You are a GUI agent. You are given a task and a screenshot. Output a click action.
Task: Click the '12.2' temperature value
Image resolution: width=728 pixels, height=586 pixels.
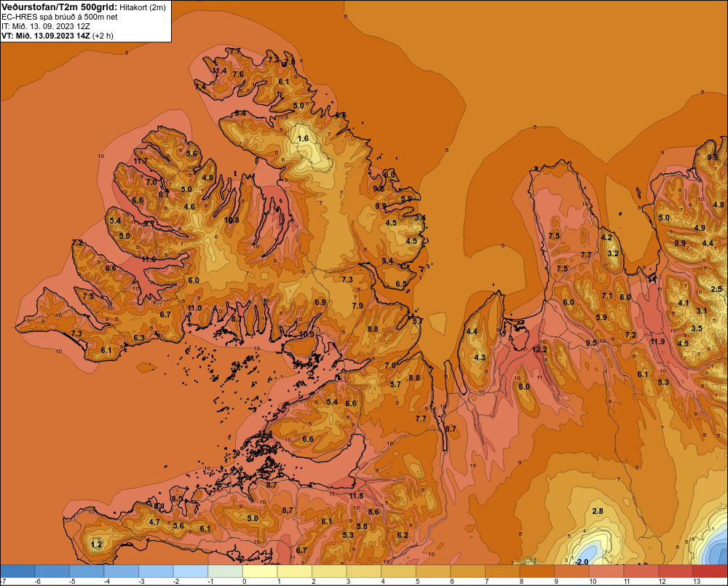pyautogui.click(x=539, y=349)
